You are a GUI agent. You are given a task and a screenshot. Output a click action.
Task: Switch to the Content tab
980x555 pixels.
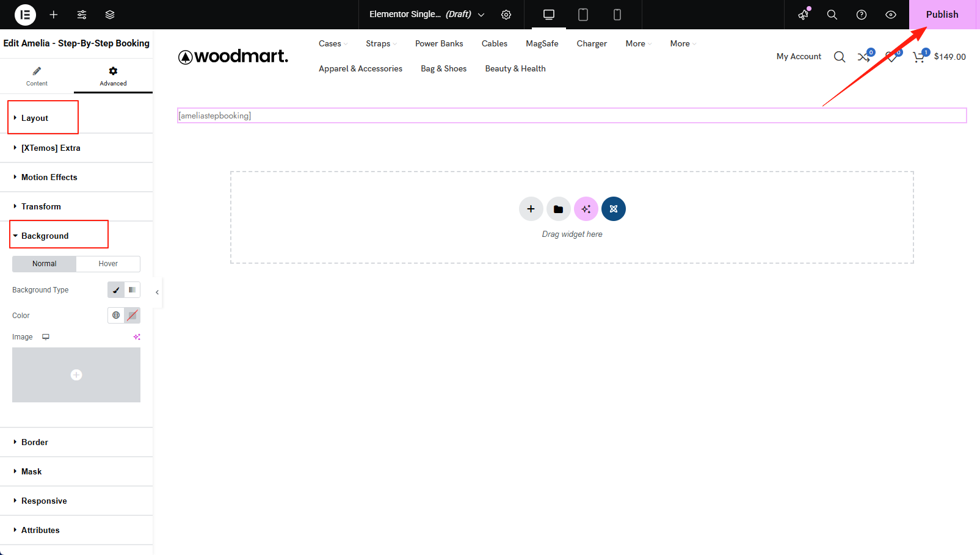(37, 76)
